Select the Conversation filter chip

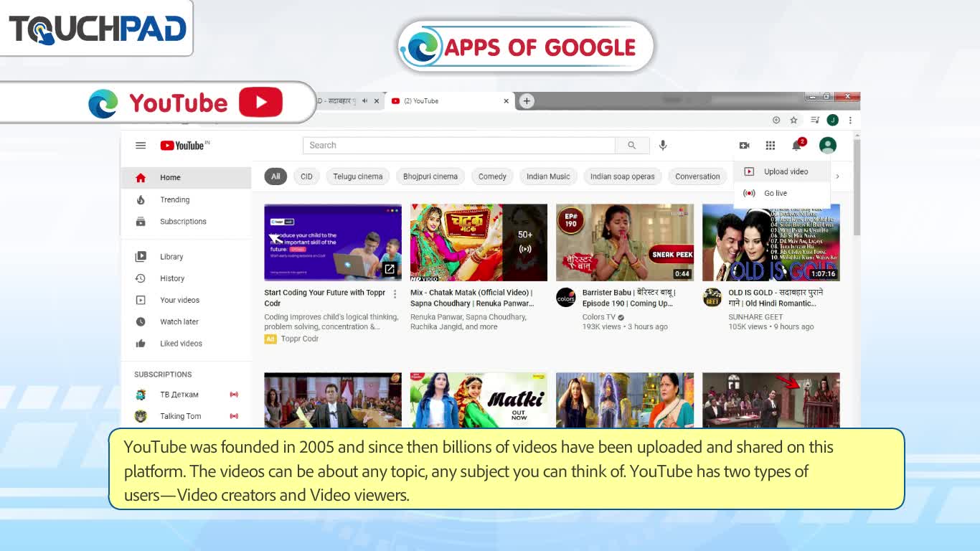tap(697, 176)
